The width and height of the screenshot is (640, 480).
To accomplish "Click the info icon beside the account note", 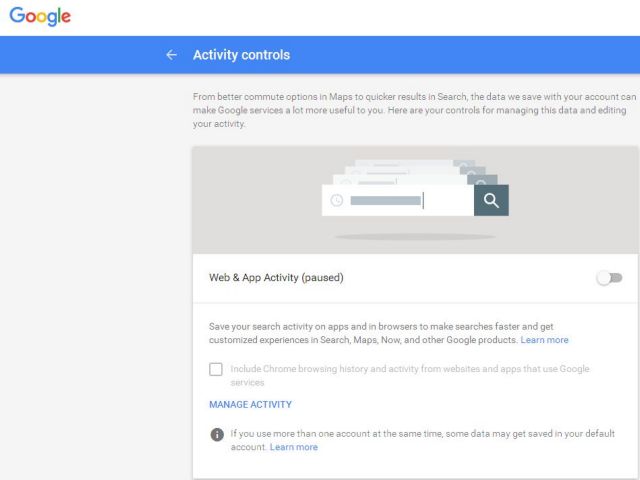I will click(216, 434).
